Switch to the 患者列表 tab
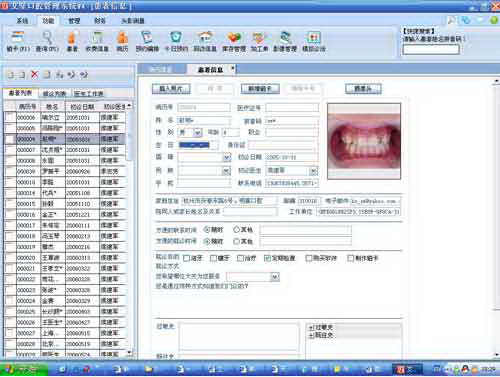Image resolution: width=500 pixels, height=377 pixels. click(20, 93)
